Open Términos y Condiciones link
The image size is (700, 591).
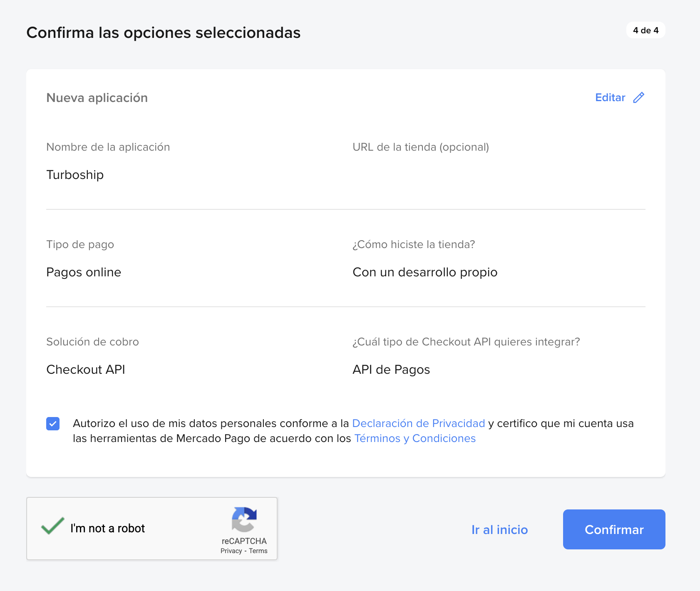click(x=415, y=438)
